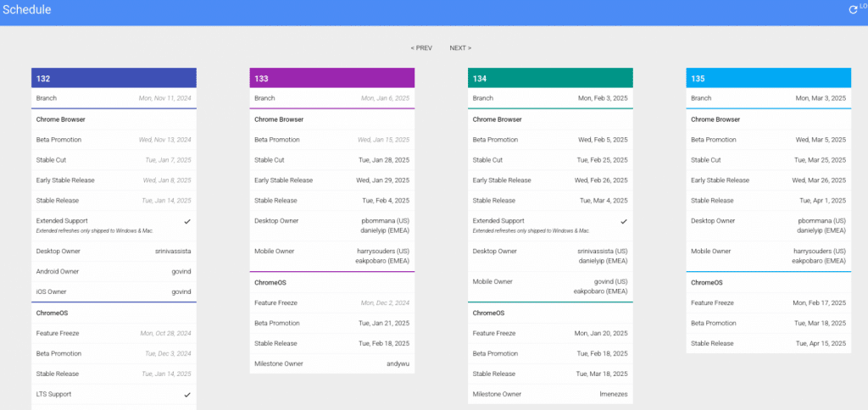Click Wed, Mar 5, 2025 beta promotion date
This screenshot has height=410, width=868.
pos(821,140)
